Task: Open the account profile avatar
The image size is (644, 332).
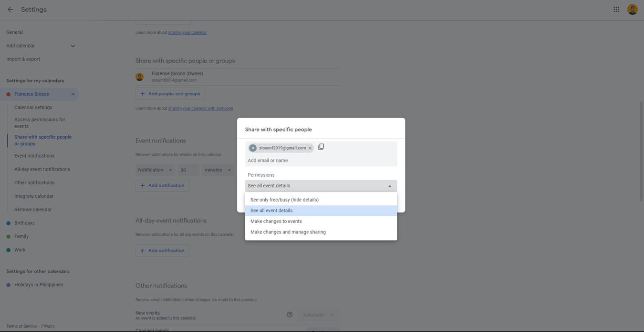Action: tap(632, 10)
